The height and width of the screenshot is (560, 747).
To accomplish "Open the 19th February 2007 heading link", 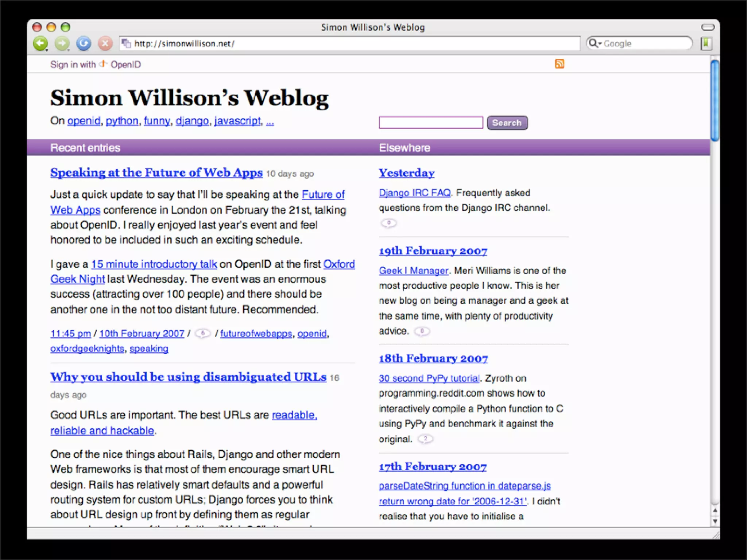I will [433, 251].
